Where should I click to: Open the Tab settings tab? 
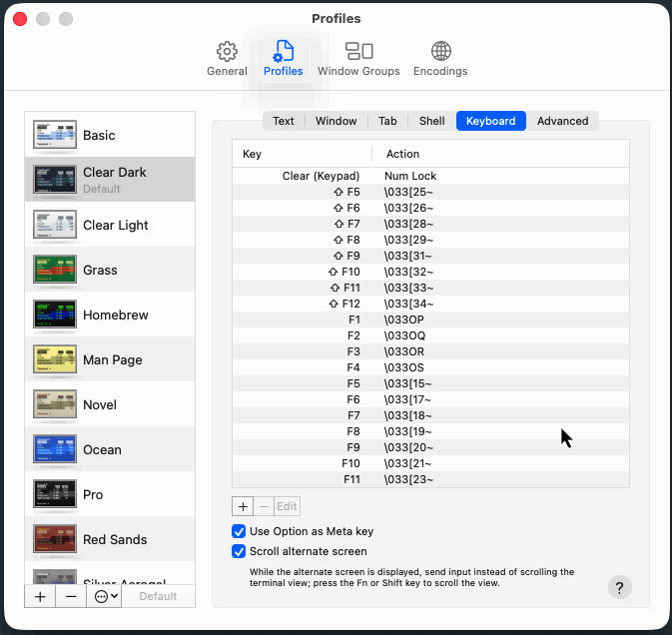[387, 121]
